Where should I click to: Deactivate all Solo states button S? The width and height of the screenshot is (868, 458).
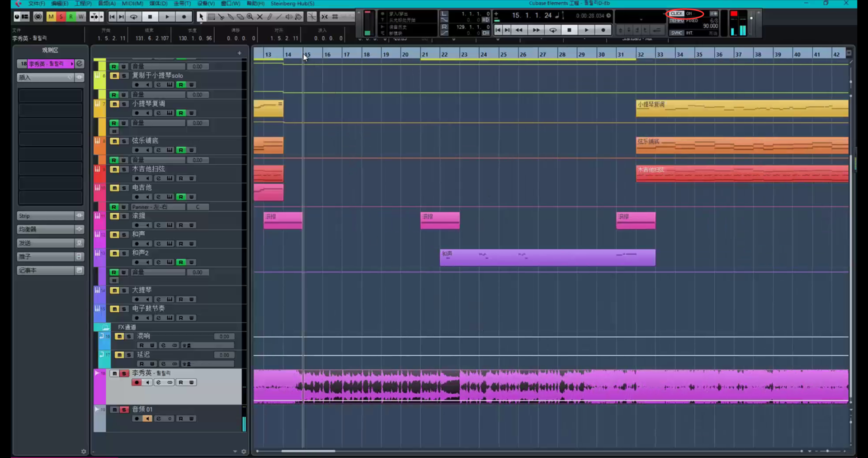[61, 17]
